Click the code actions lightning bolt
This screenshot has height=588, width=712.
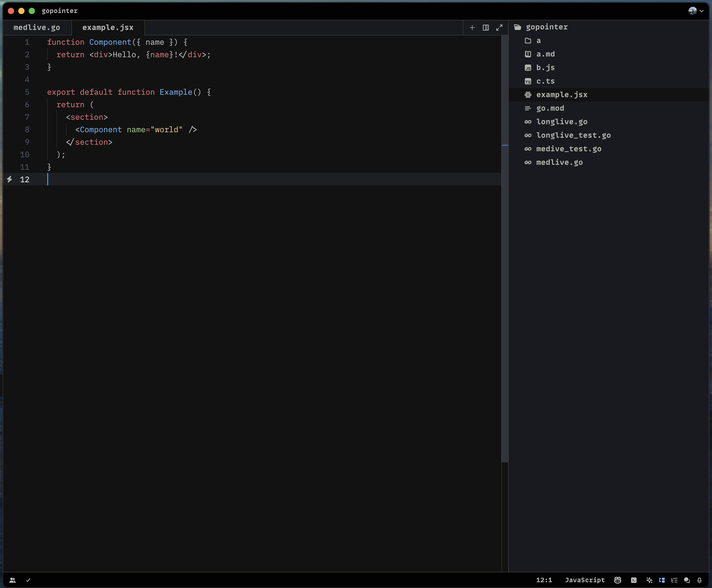tap(10, 179)
